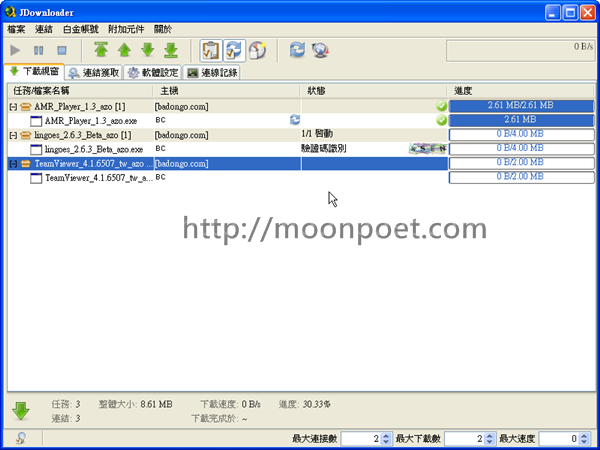This screenshot has width=600, height=450.
Task: Click the globe update toolbar icon
Action: point(320,50)
